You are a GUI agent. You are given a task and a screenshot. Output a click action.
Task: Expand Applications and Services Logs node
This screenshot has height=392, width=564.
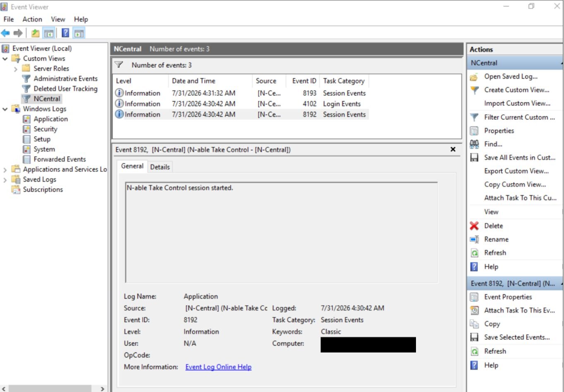coord(5,170)
